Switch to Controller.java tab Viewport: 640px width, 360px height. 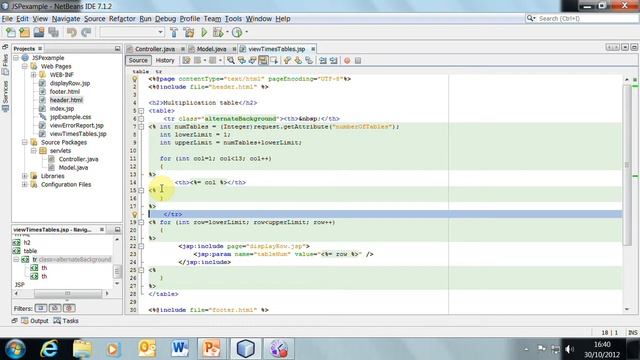(x=155, y=49)
